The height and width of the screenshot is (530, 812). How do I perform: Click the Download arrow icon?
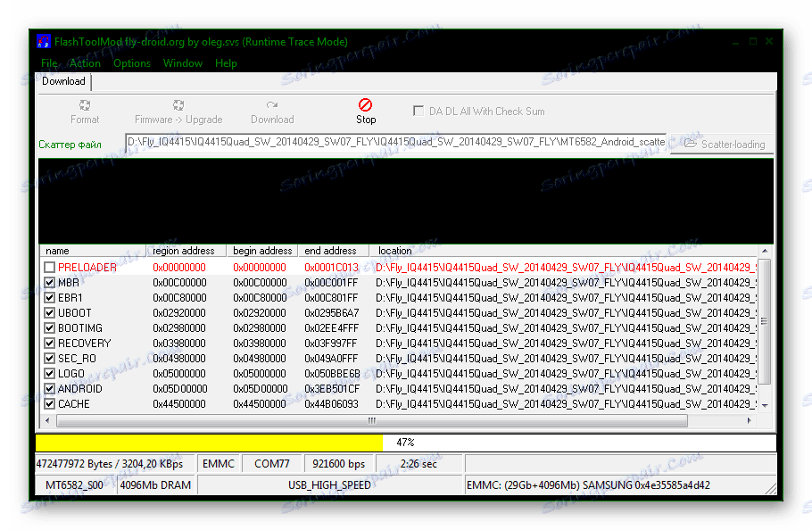click(272, 105)
